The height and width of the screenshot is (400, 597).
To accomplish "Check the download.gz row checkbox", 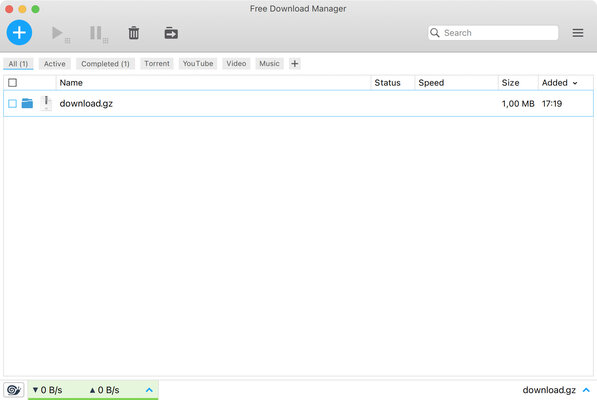I will [13, 104].
